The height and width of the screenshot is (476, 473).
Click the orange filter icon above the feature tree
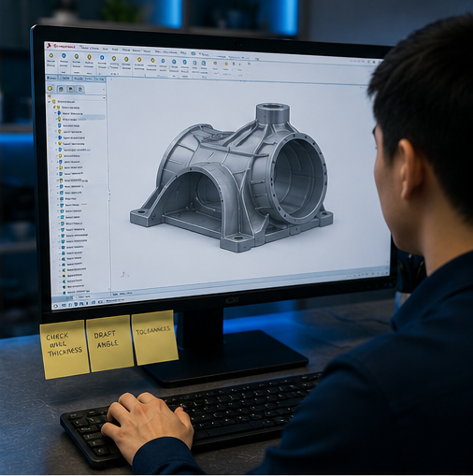49,96
